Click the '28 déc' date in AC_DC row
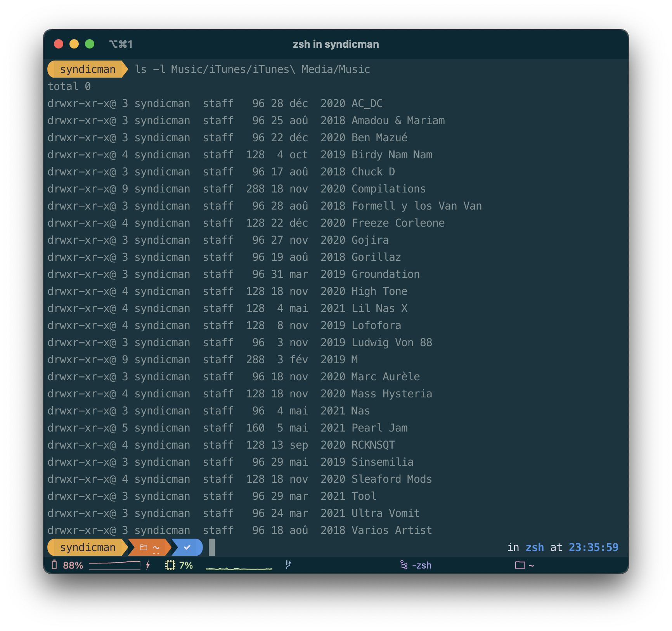 [x=289, y=103]
